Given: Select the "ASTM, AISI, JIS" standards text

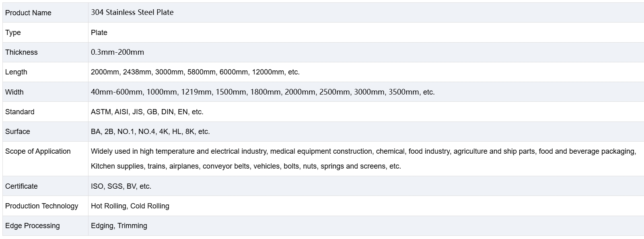Looking at the screenshot, I should point(147,112).
